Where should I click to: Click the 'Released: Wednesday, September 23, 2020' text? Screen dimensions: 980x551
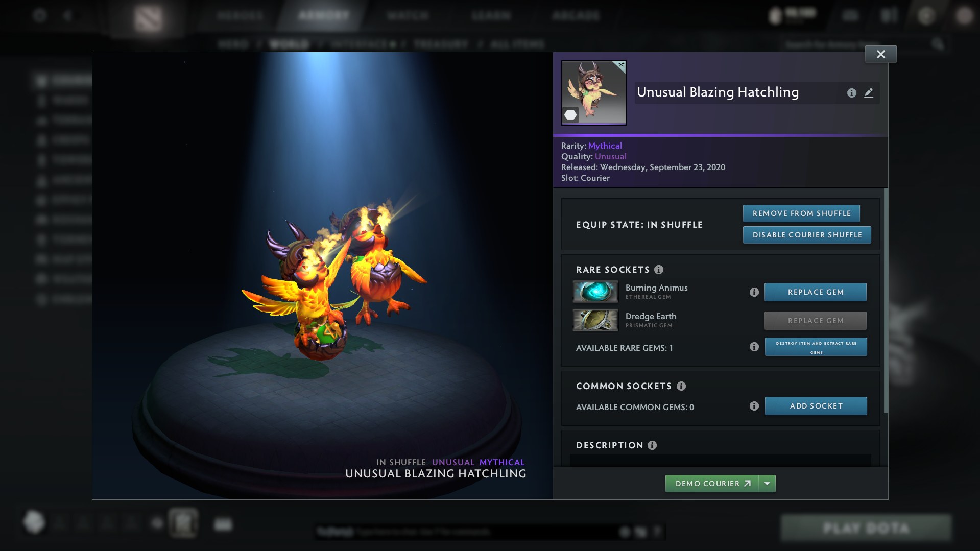click(643, 167)
